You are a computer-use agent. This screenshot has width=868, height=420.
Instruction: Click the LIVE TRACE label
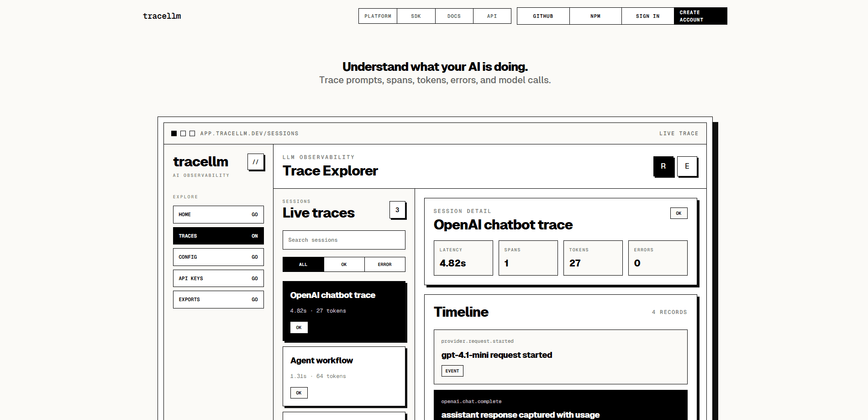[679, 133]
